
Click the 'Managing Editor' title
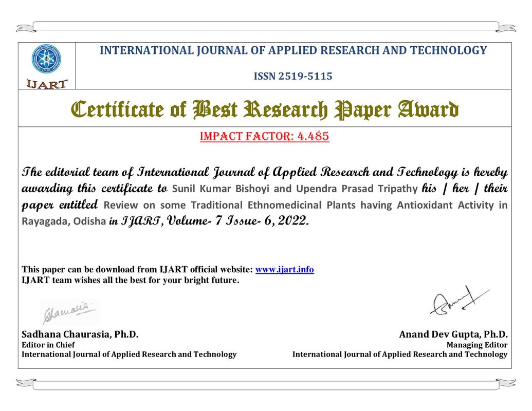(x=476, y=345)
